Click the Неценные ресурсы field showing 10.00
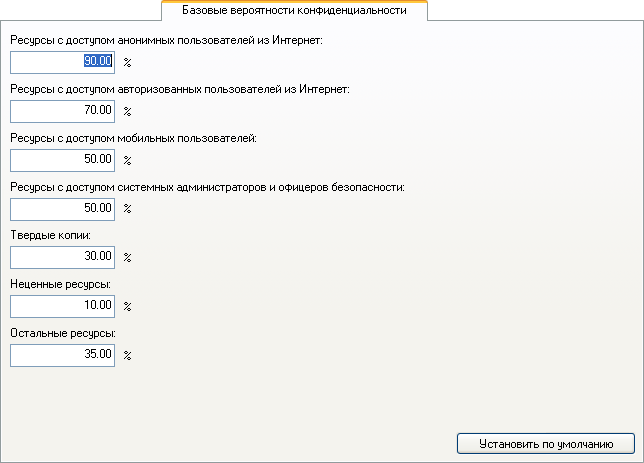The width and height of the screenshot is (644, 463). pos(62,306)
